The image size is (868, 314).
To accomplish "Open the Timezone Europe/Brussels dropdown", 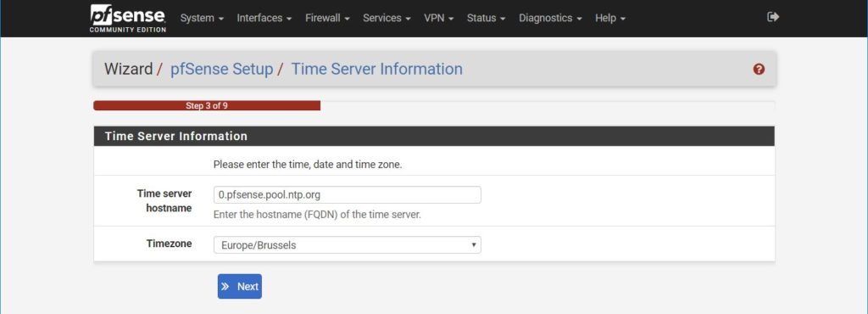I will click(x=347, y=244).
